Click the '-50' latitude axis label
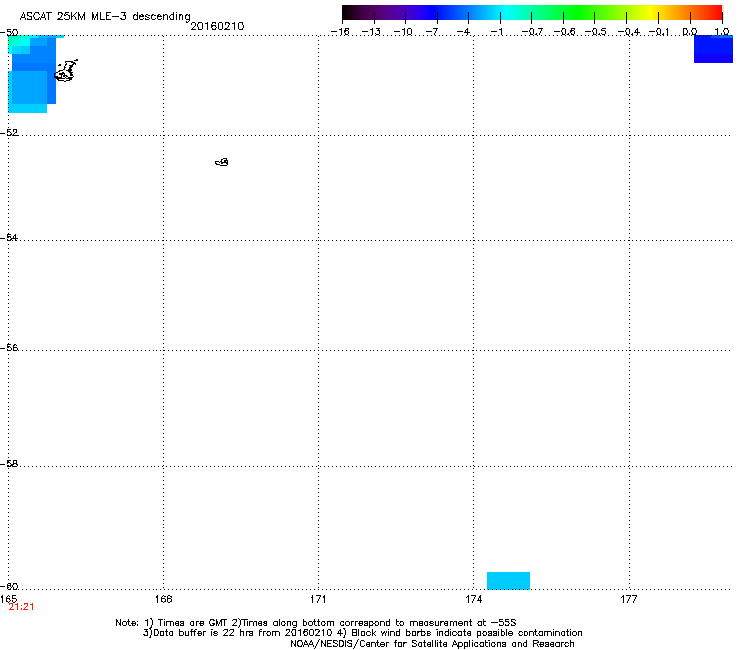The height and width of the screenshot is (650, 740). click(9, 33)
